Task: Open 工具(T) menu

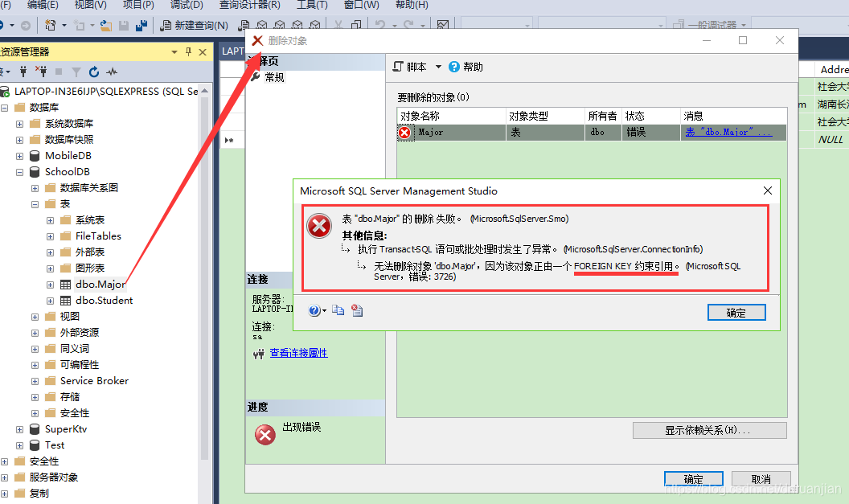Action: pos(312,5)
